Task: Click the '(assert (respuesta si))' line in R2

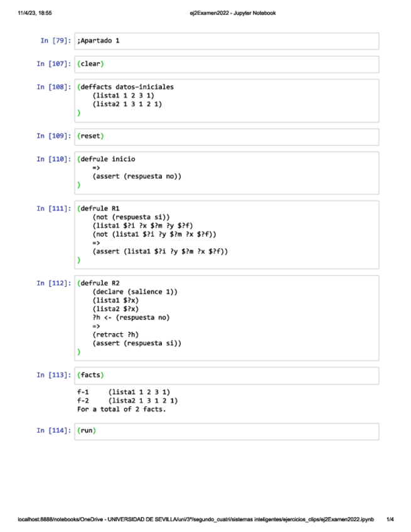Action: [x=137, y=343]
